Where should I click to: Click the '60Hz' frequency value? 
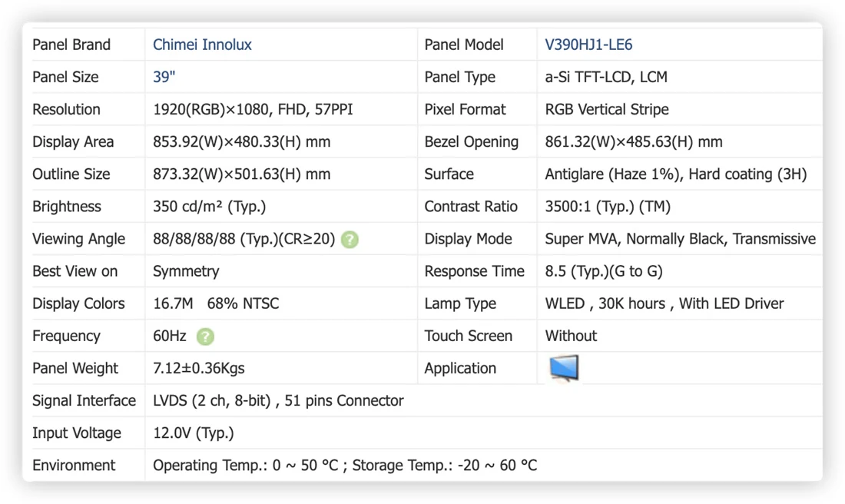click(x=170, y=336)
